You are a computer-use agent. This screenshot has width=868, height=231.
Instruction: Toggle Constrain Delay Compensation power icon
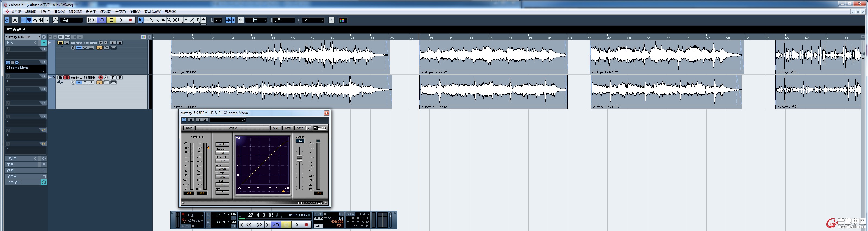7,20
